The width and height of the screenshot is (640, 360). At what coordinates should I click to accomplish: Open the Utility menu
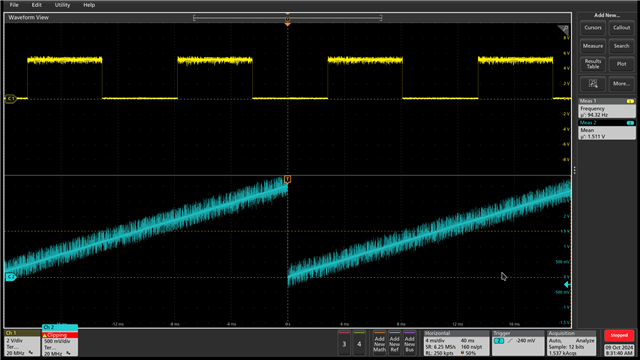[62, 5]
